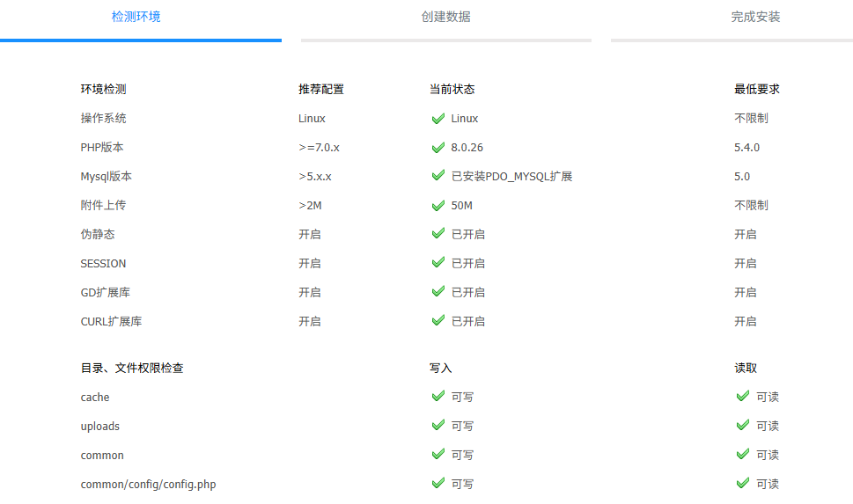This screenshot has height=504, width=853.
Task: Click check icon for PDO_MYSQL extension status
Action: [438, 176]
